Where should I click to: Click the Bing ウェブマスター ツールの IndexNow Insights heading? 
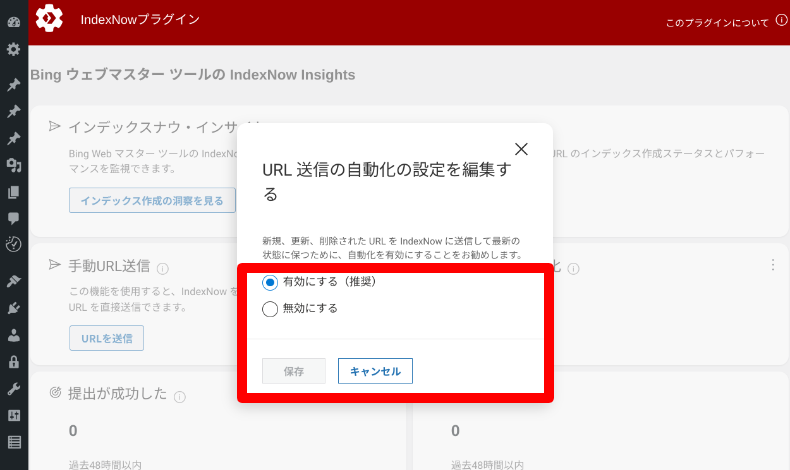click(x=192, y=75)
